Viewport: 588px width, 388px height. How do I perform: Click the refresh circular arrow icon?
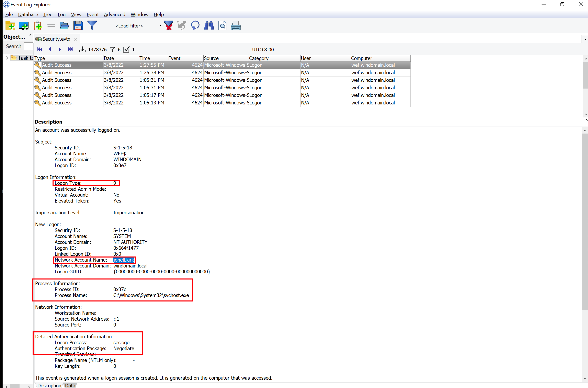click(x=195, y=25)
